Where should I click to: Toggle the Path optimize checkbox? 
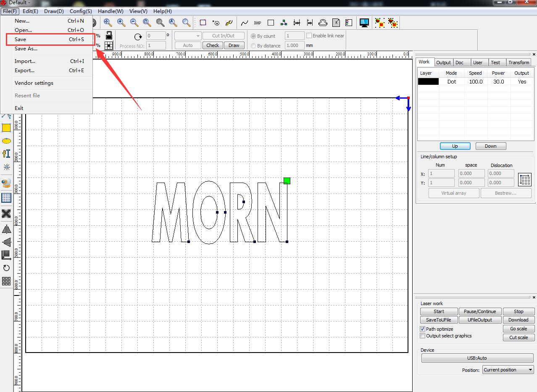pos(423,329)
